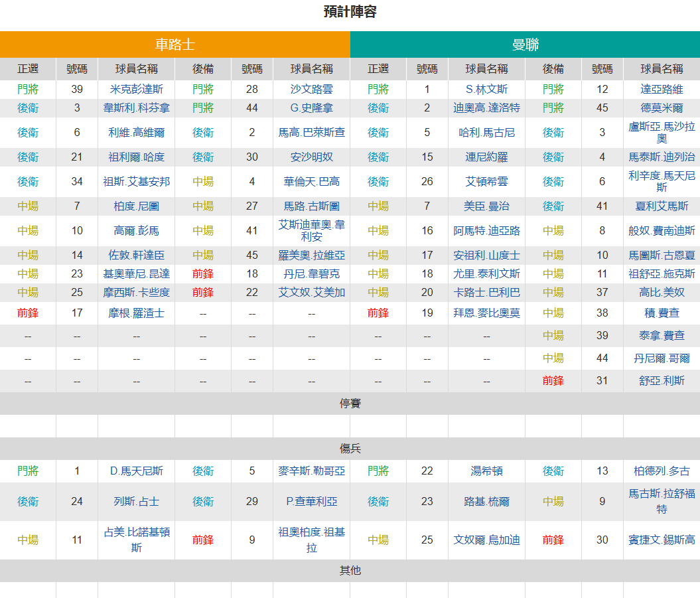Open player link 拜恩.麥比奧莫
This screenshot has height=598, width=700.
486,313
